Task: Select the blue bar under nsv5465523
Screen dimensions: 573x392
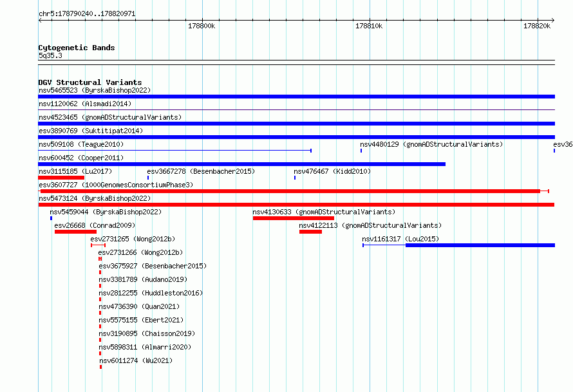Action: 296,97
